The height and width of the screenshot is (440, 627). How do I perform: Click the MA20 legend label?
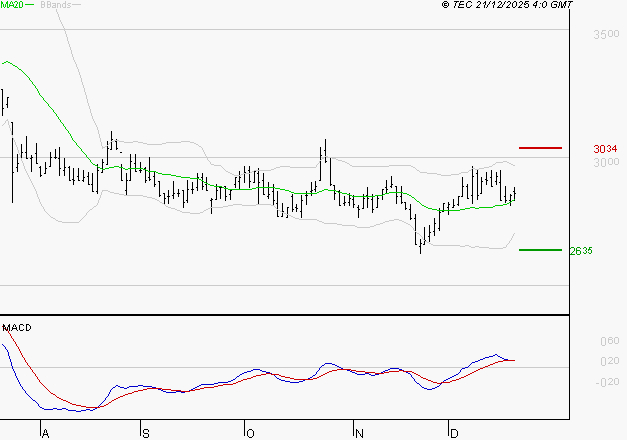tap(12, 5)
